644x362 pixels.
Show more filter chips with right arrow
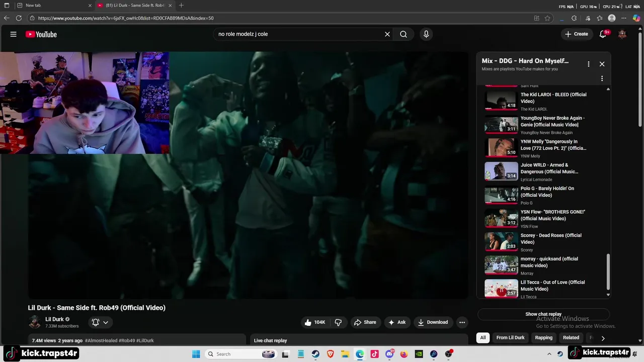coord(603,338)
